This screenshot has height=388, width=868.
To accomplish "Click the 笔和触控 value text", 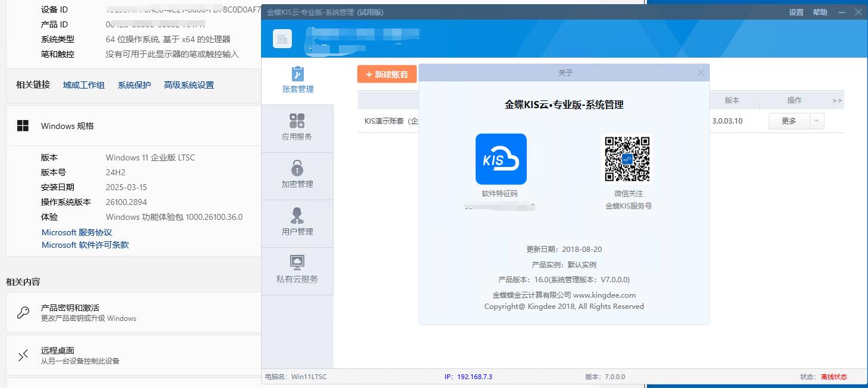I will pyautogui.click(x=172, y=54).
